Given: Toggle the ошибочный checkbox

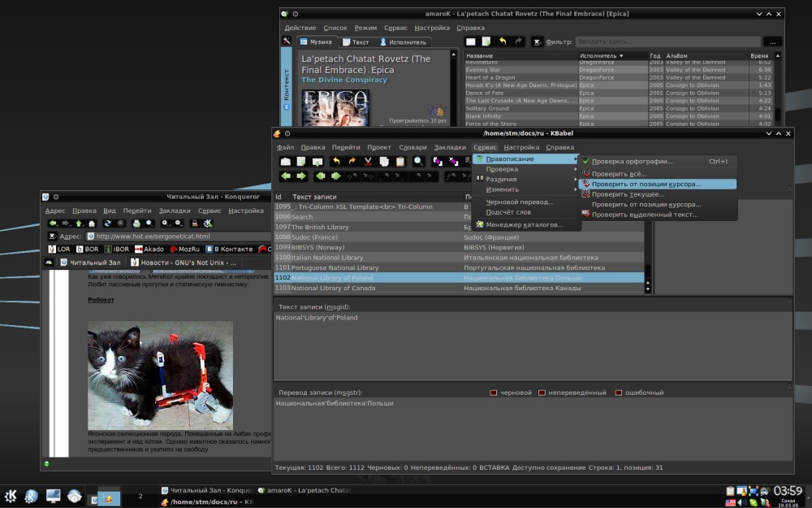Looking at the screenshot, I should click(618, 393).
